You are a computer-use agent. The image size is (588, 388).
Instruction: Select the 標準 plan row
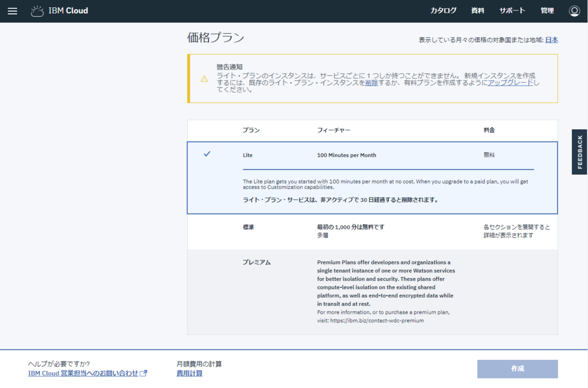coord(372,232)
